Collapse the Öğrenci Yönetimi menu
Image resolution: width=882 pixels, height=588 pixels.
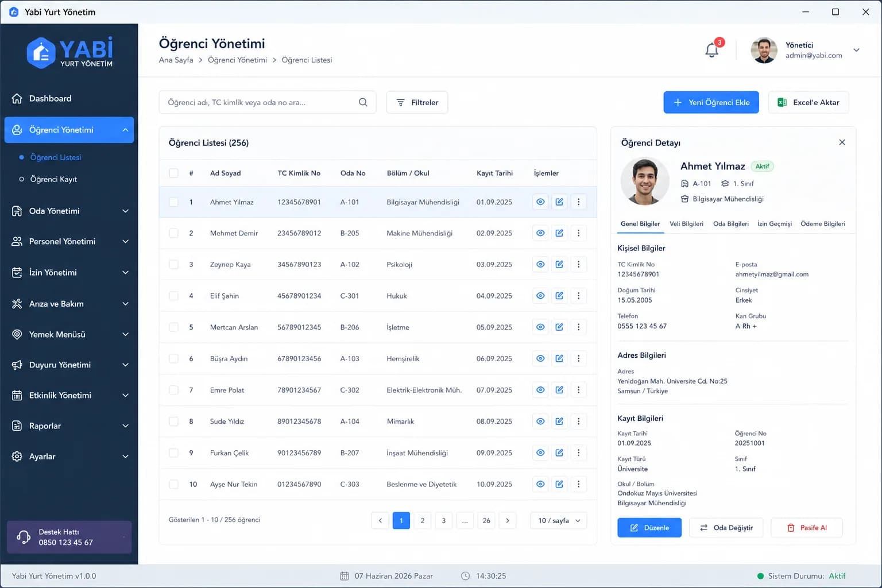click(69, 130)
